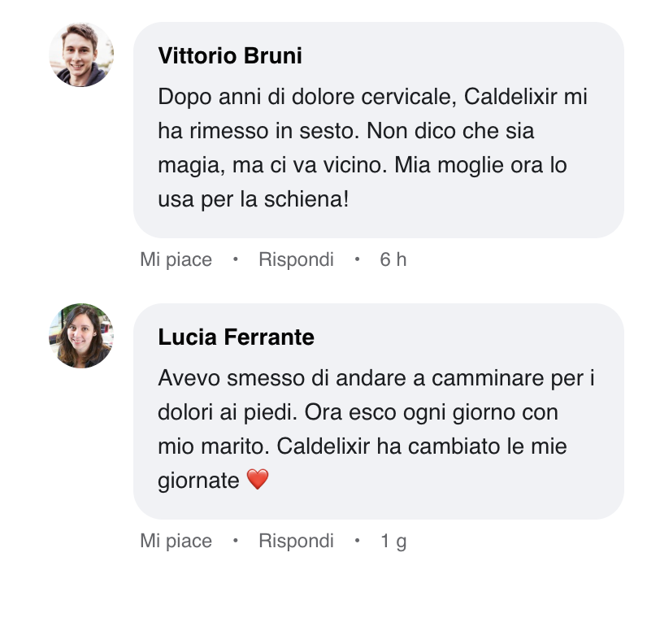
Task: Open Lucia Ferrante's profile via her name
Action: click(x=236, y=337)
